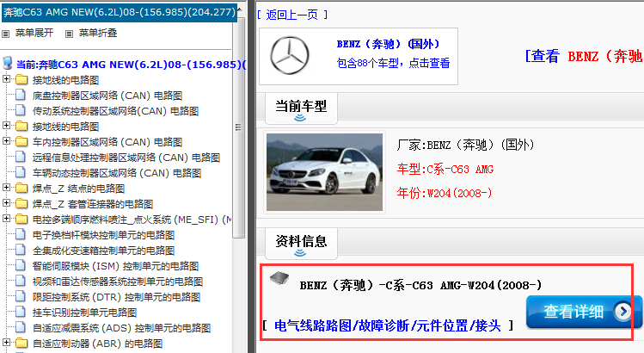Open 底盘控制器区域网络 (CAN) 电路图
Image resolution: width=644 pixels, height=353 pixels.
point(107,96)
